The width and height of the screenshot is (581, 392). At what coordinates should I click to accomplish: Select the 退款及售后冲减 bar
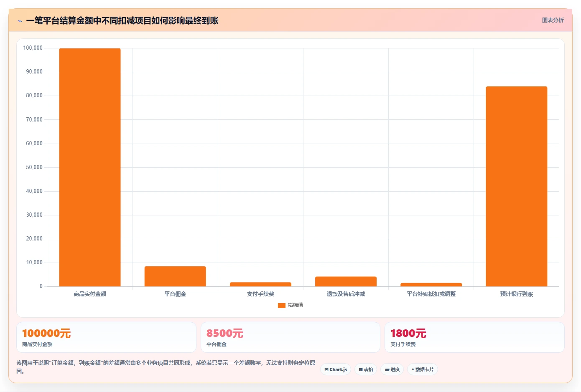pos(346,281)
